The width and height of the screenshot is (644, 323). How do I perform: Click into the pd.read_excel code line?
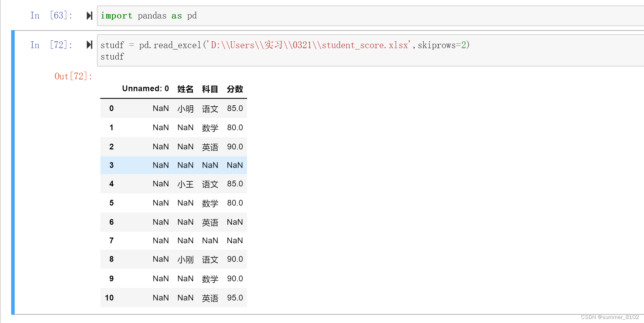click(x=285, y=45)
